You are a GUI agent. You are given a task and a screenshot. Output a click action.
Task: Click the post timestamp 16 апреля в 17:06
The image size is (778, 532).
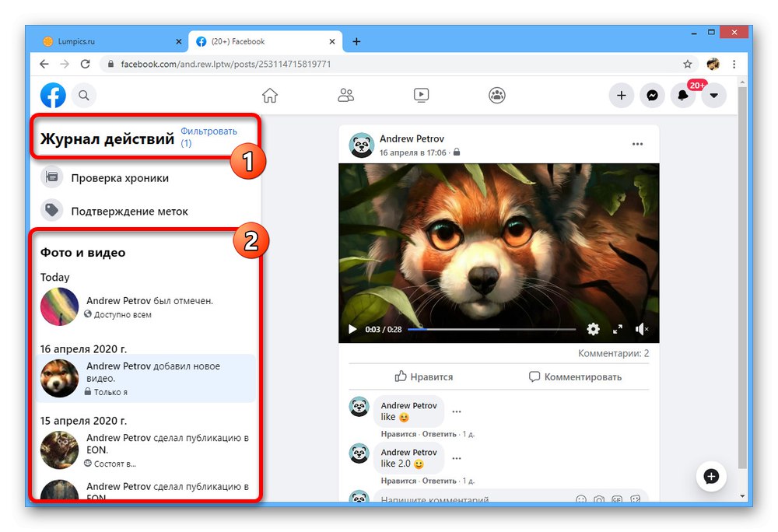click(x=413, y=152)
